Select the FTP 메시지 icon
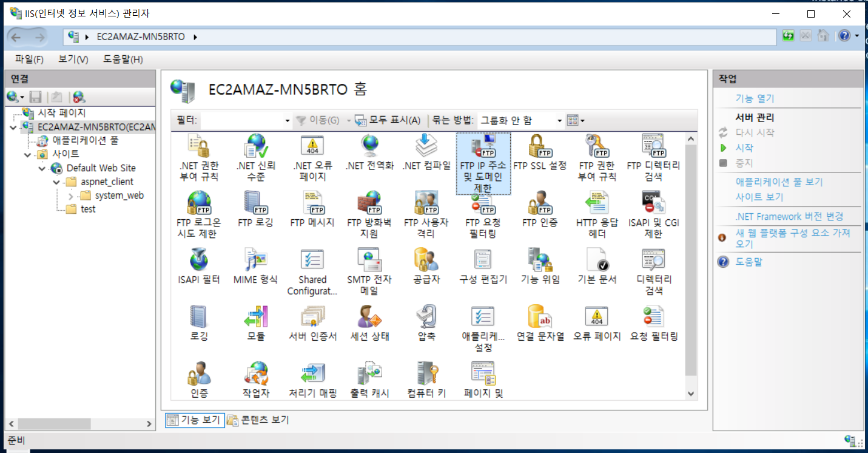 click(312, 210)
